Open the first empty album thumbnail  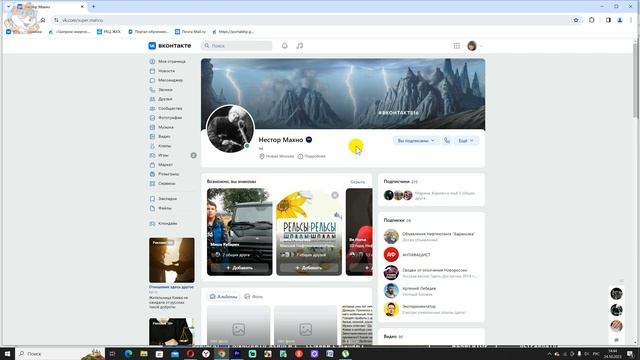tap(238, 325)
